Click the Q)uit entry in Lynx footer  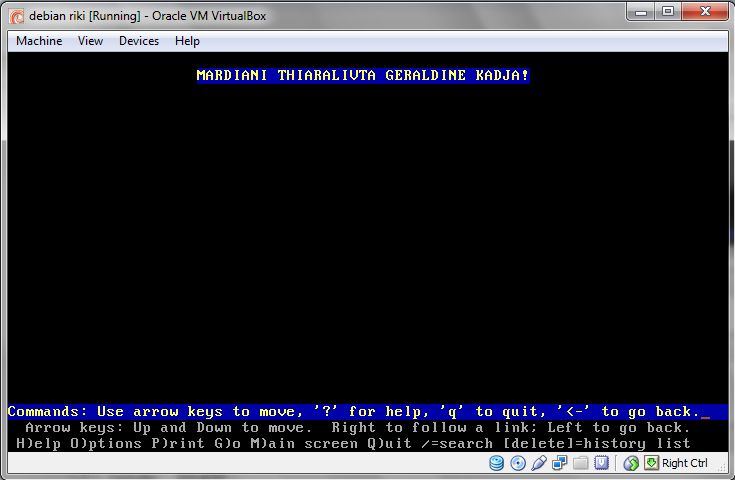click(390, 443)
